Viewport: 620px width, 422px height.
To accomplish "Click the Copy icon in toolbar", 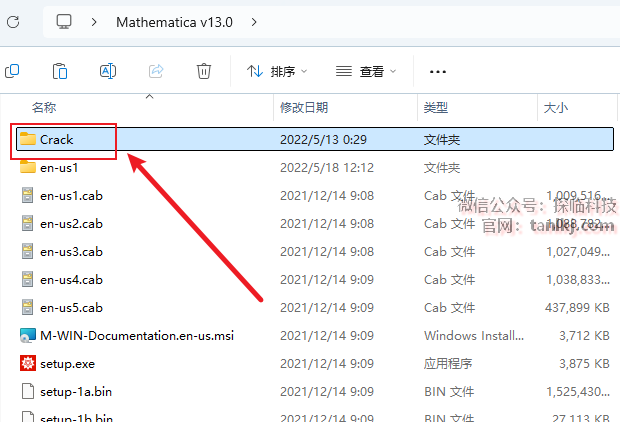I will point(12,71).
